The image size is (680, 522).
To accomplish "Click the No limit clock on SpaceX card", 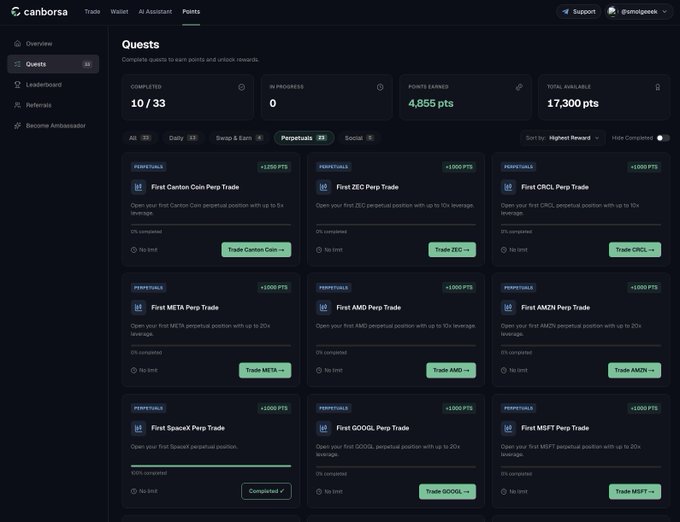I will click(x=134, y=491).
